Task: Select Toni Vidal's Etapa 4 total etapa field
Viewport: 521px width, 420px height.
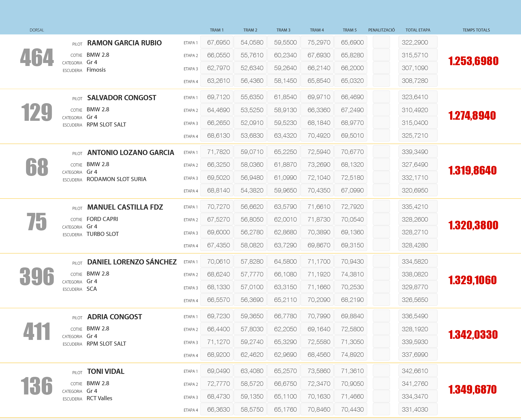Action: coord(418,409)
